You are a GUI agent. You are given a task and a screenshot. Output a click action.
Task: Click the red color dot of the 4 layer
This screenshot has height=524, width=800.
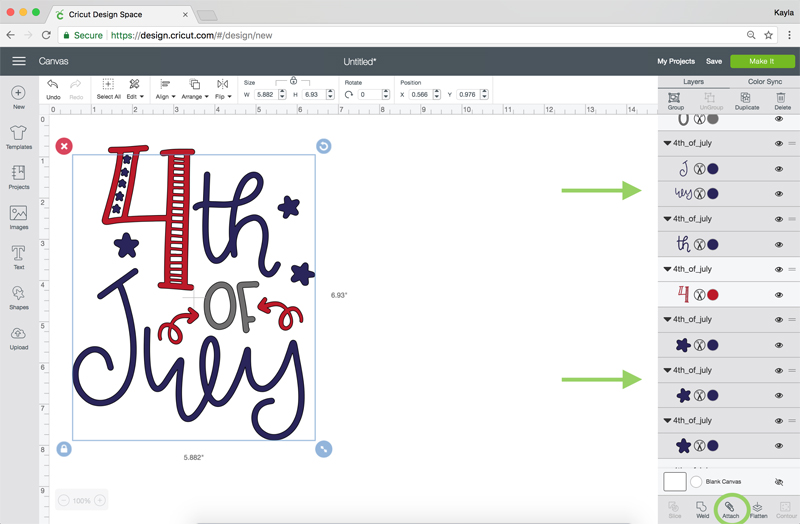(x=713, y=295)
